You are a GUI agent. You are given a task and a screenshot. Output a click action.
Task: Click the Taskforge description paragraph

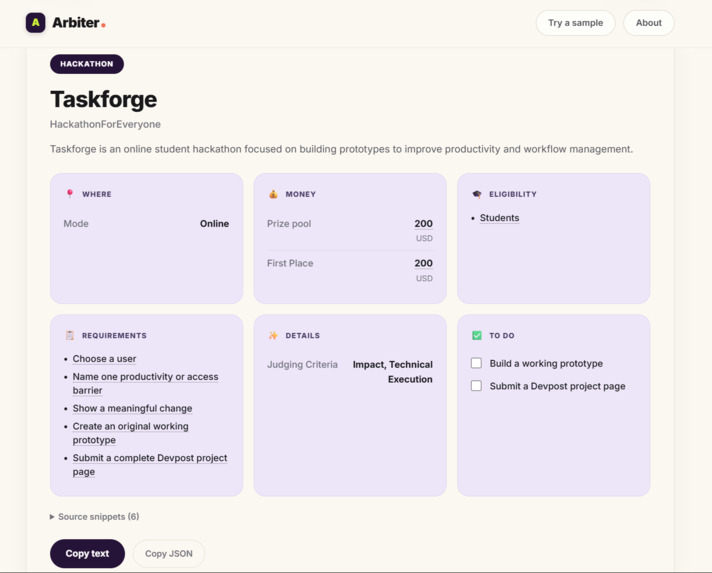pos(341,149)
